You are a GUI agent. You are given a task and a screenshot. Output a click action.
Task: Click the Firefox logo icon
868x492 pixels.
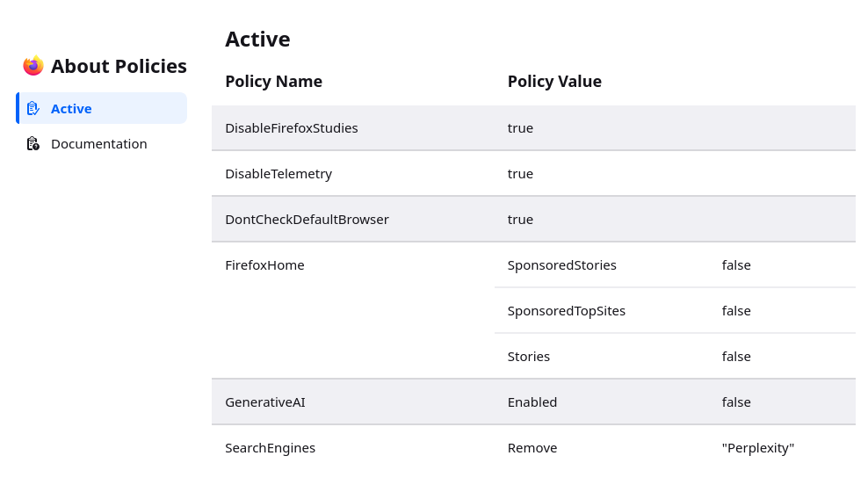click(x=33, y=66)
